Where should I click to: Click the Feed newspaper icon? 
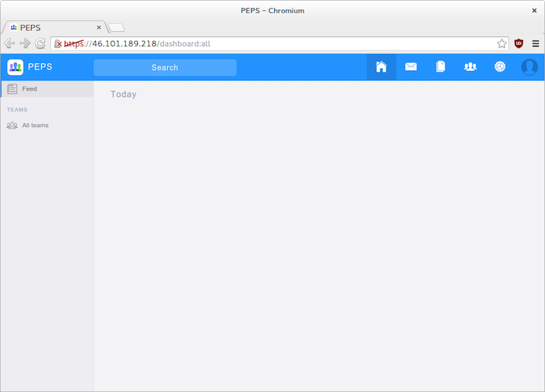click(x=12, y=89)
